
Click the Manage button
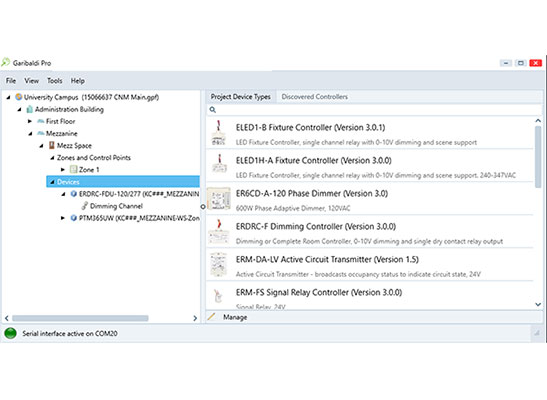235,317
